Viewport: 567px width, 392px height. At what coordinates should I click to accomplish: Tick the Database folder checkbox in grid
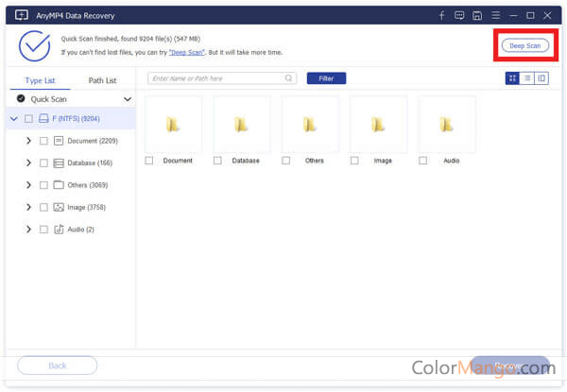pos(217,161)
